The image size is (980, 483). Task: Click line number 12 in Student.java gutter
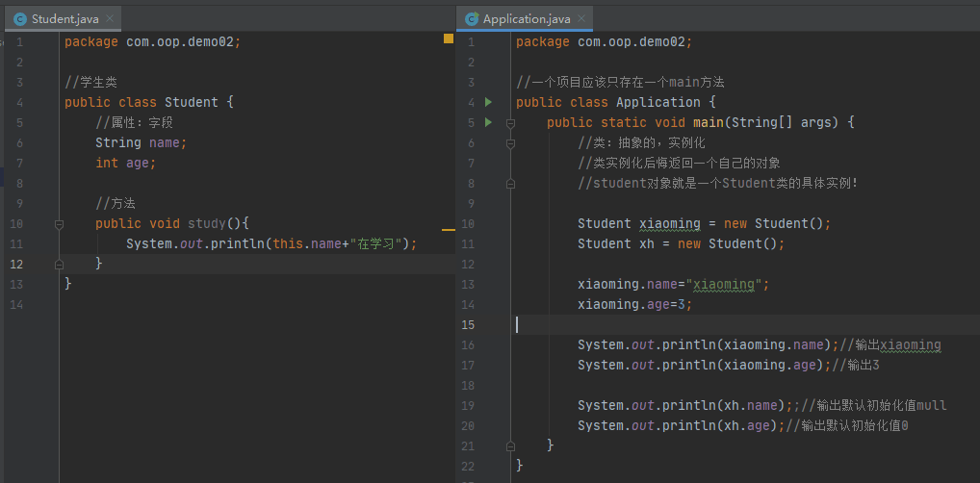18,264
